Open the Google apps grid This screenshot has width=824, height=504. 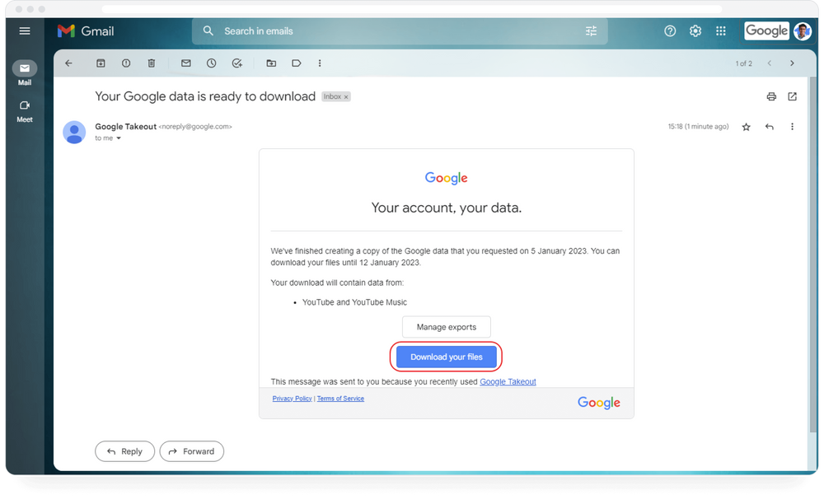point(720,30)
